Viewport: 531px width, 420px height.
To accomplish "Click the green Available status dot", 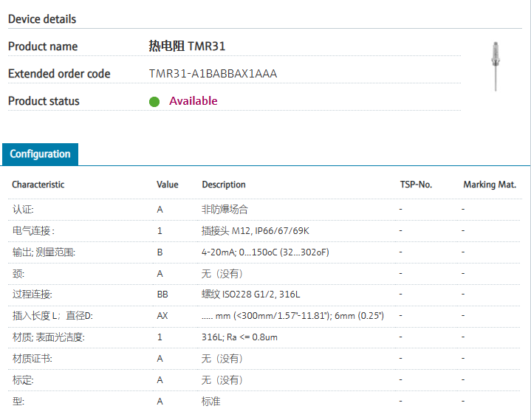I will pyautogui.click(x=154, y=102).
